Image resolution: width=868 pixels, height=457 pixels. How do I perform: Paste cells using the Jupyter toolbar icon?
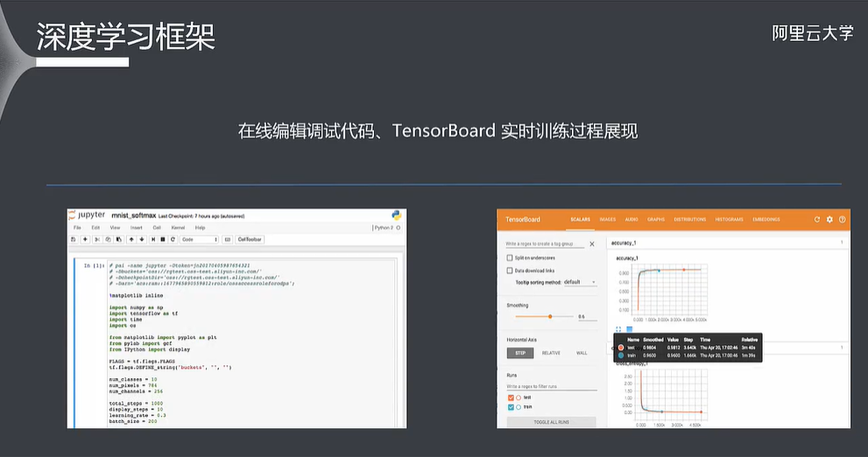tap(118, 240)
